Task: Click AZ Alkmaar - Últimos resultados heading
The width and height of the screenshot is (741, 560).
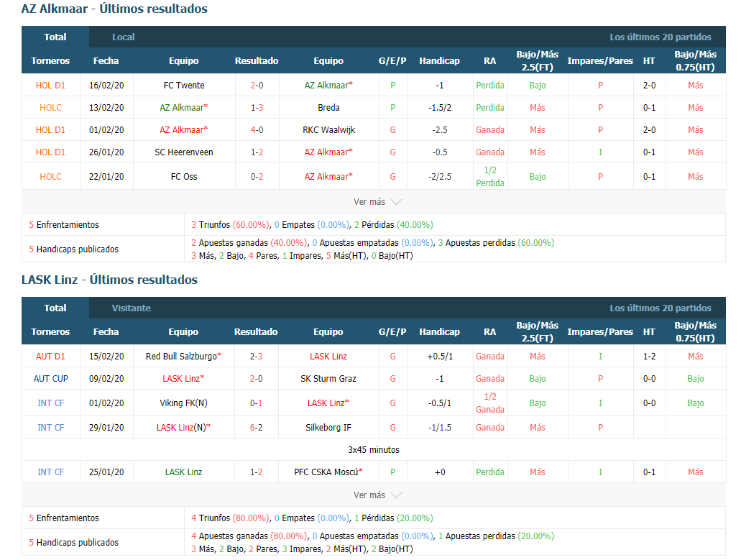Action: (x=114, y=9)
